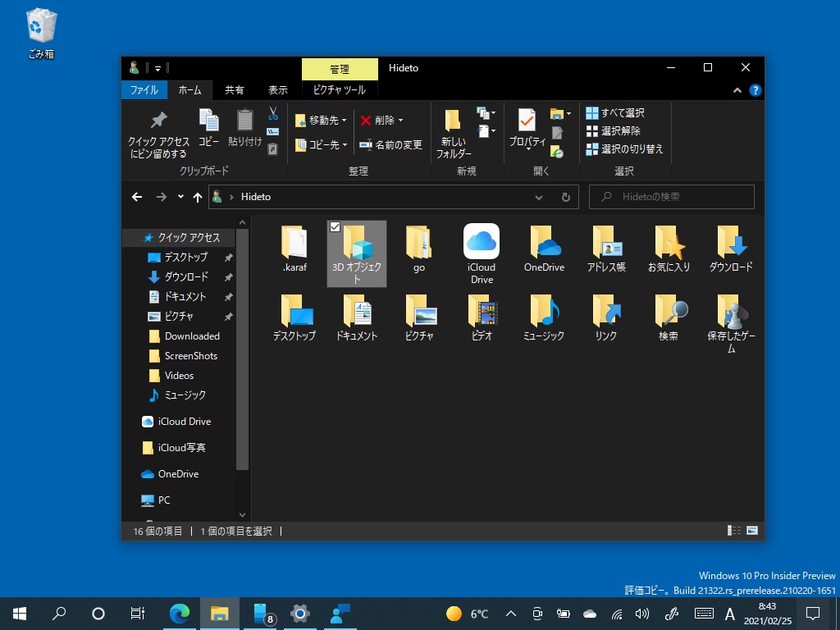Select the ホーム ribbon tab

tap(189, 90)
